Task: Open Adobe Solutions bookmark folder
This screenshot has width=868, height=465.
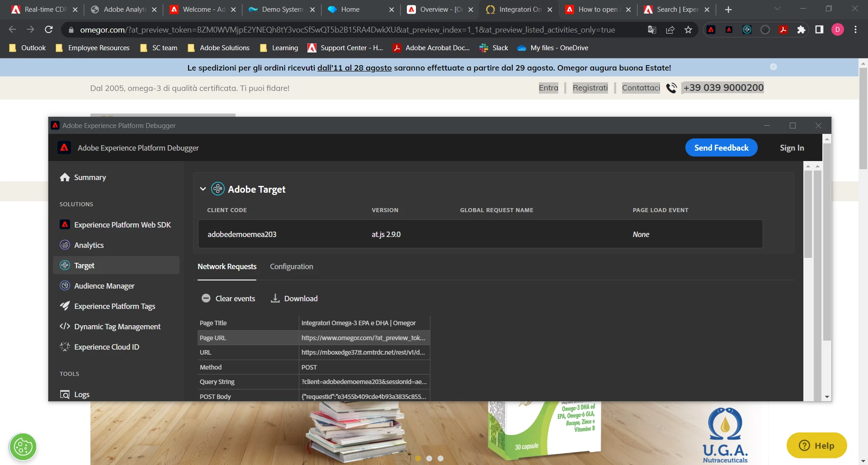Action: click(218, 47)
